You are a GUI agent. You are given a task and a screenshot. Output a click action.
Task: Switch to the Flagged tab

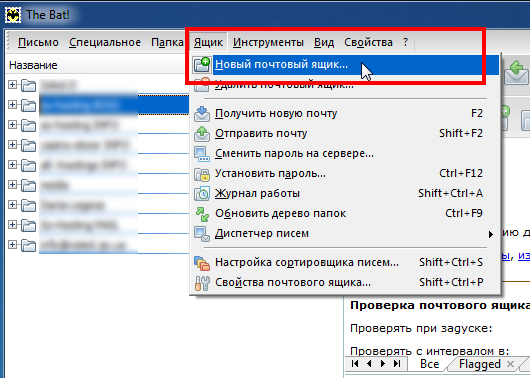click(480, 364)
